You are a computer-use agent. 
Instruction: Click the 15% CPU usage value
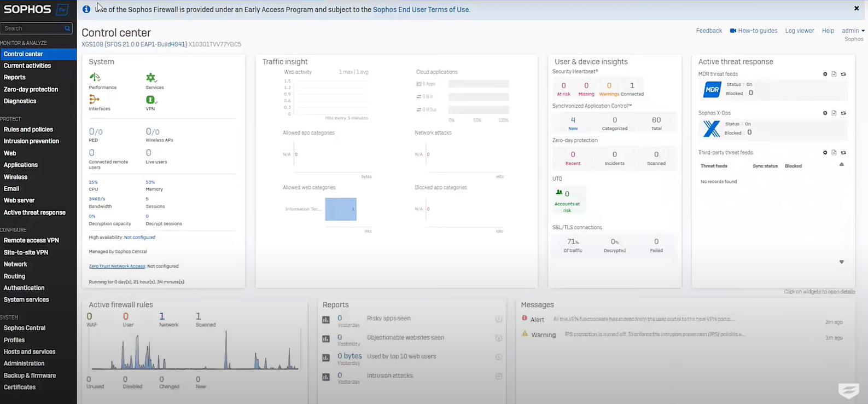pyautogui.click(x=94, y=182)
